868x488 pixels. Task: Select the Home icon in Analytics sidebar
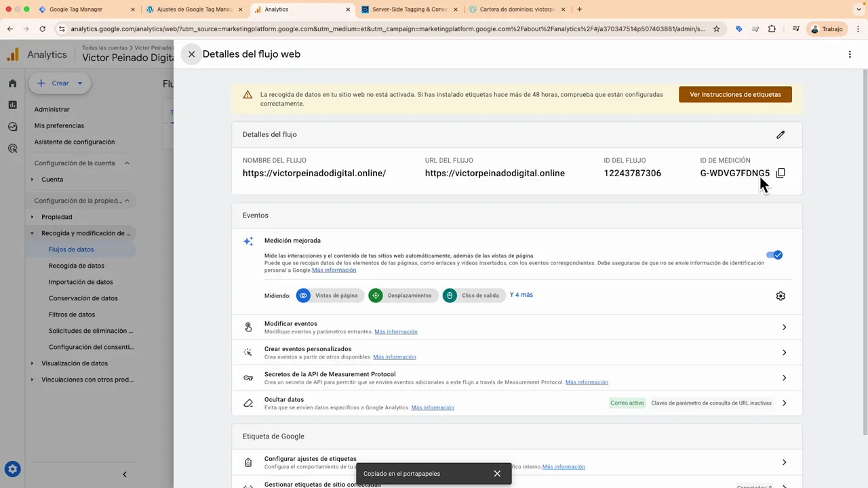coord(12,83)
